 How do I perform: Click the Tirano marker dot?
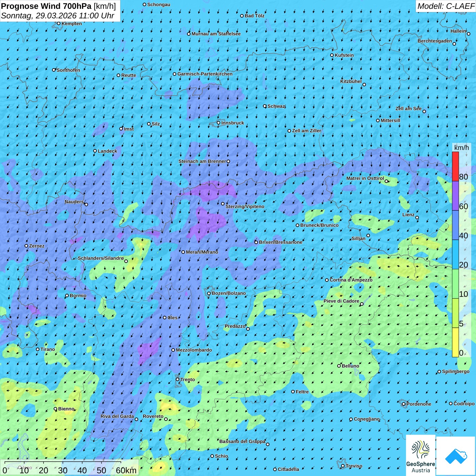[x=38, y=349]
